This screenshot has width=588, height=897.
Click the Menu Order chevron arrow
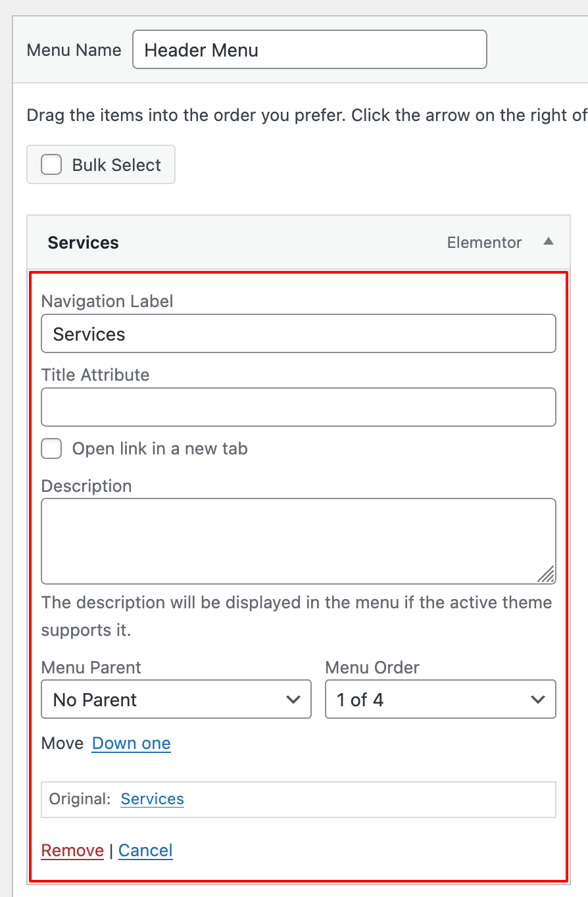click(538, 700)
